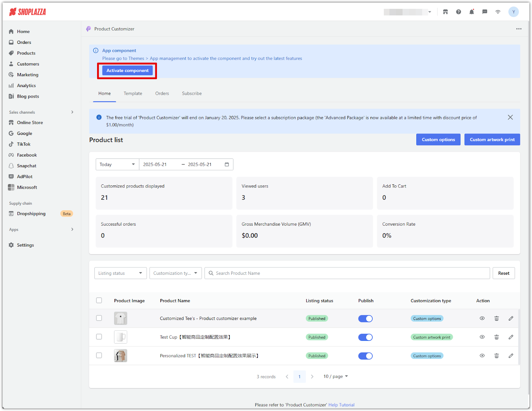Click Activate component button

click(x=127, y=70)
